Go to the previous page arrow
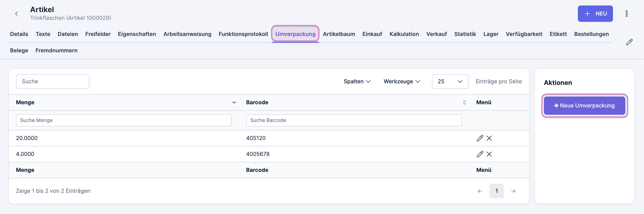The width and height of the screenshot is (644, 214). pos(480,191)
